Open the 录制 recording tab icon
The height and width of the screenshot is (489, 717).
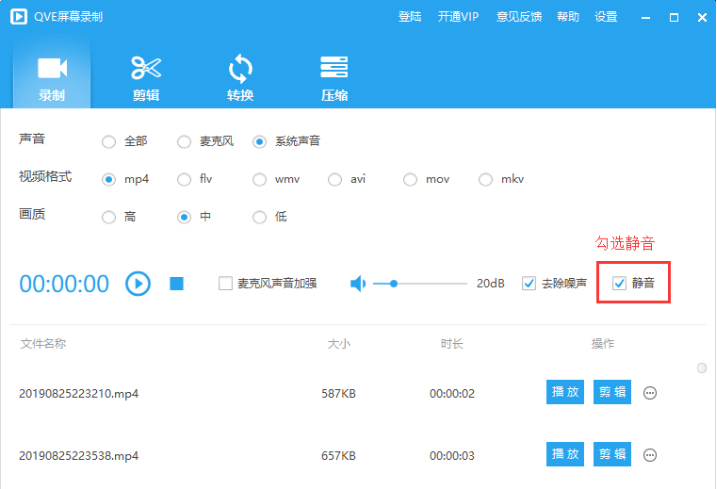tap(52, 69)
